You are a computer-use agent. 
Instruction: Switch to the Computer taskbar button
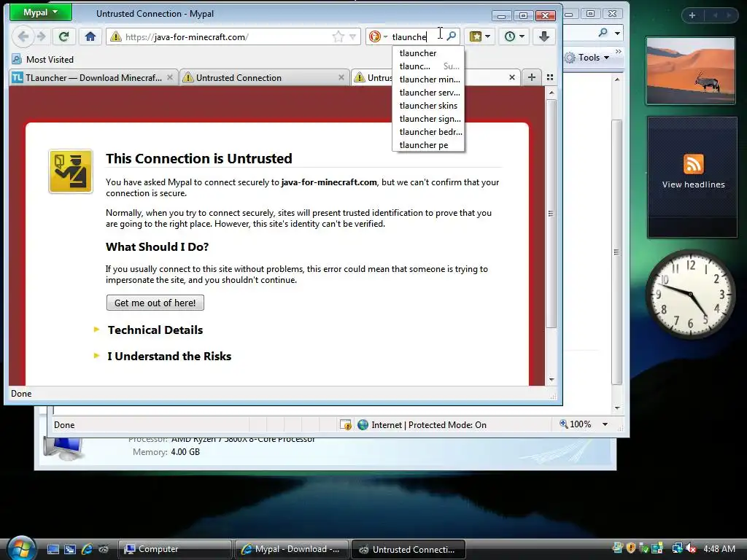(x=175, y=549)
